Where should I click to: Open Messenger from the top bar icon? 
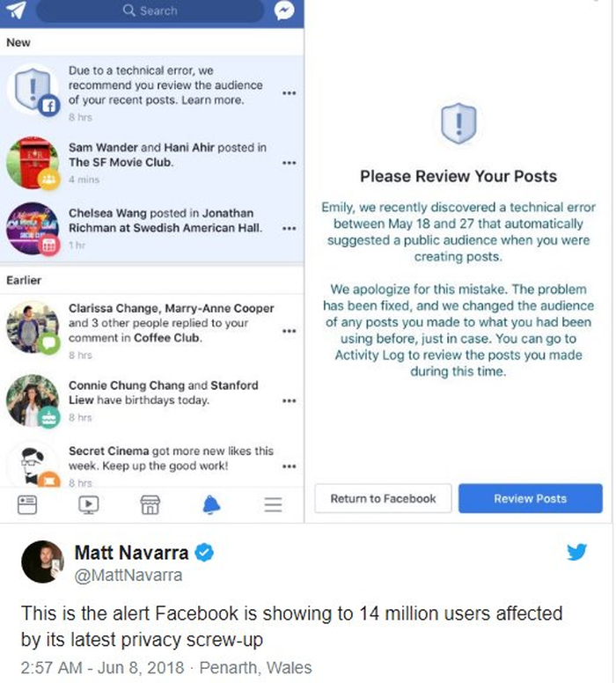click(283, 11)
